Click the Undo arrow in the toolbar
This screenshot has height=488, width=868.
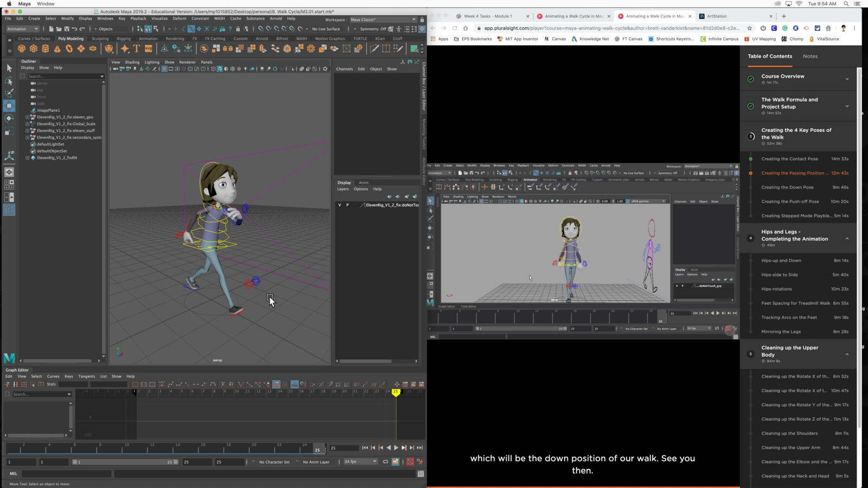click(x=74, y=29)
